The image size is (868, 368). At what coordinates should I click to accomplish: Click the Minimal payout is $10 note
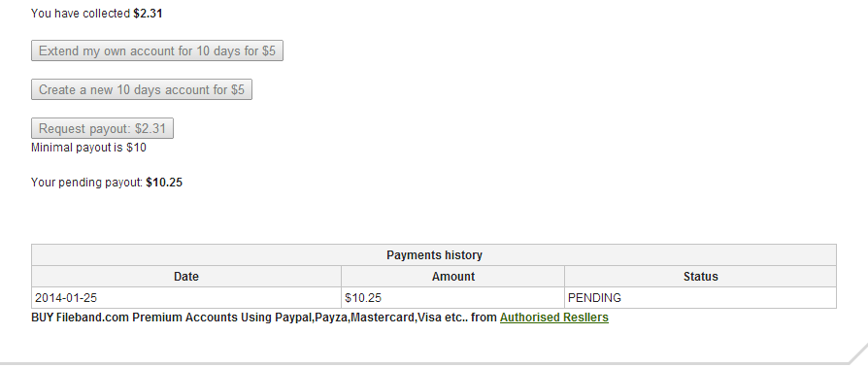(88, 148)
